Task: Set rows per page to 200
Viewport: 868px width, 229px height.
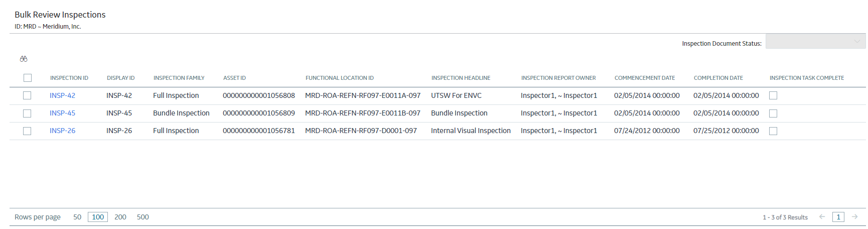Action: click(120, 217)
